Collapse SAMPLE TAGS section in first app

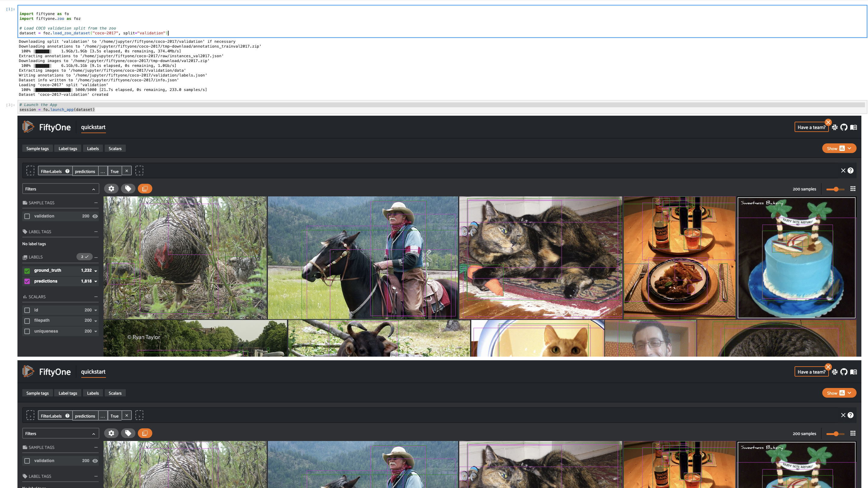click(96, 203)
